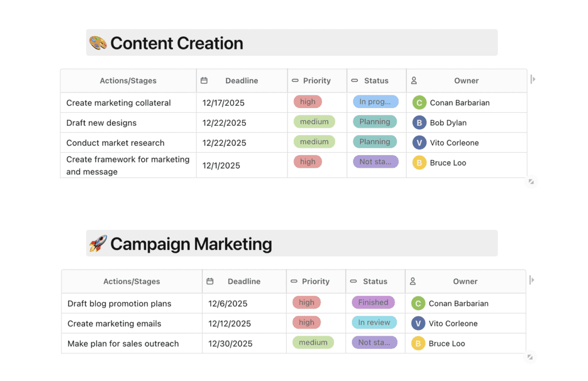Click the green medium priority tag for Draft new designs

pos(314,122)
